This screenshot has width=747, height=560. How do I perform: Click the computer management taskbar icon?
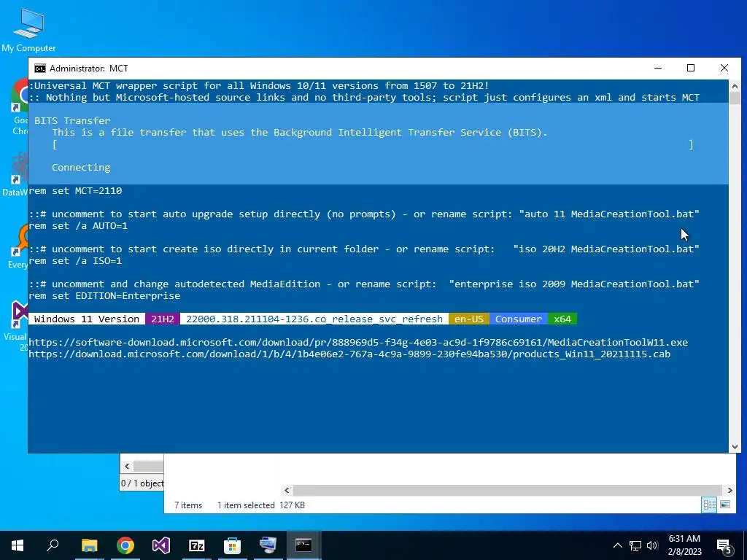point(268,545)
